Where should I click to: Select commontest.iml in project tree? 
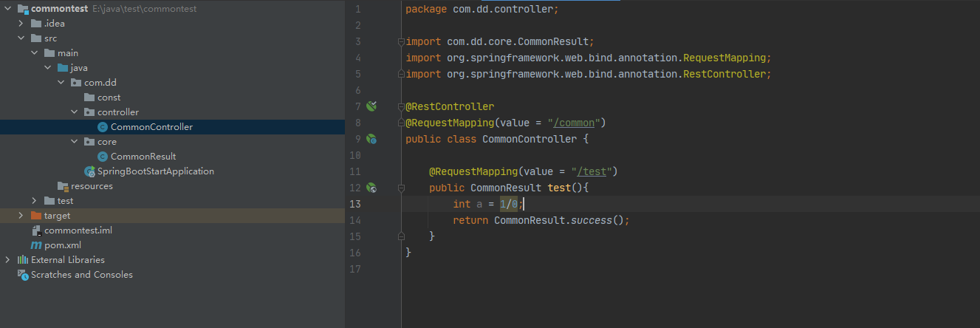point(172,230)
